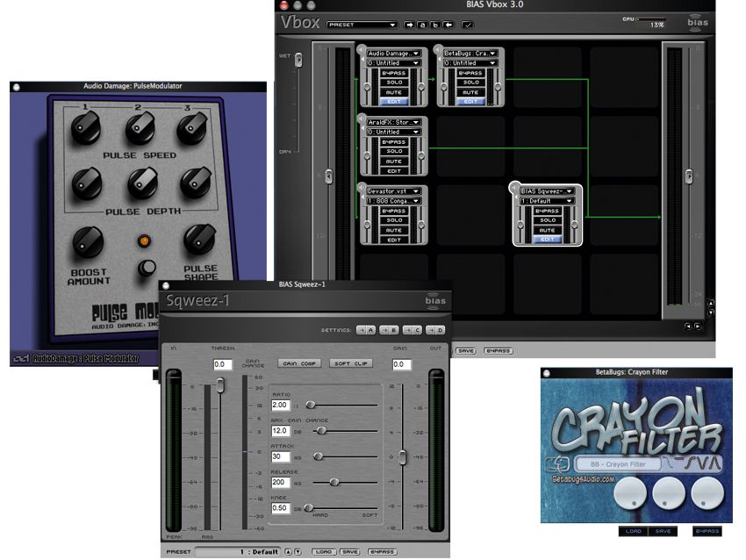The image size is (746, 560).
Task: Click the Sqweez Release slider handle
Action: (334, 482)
